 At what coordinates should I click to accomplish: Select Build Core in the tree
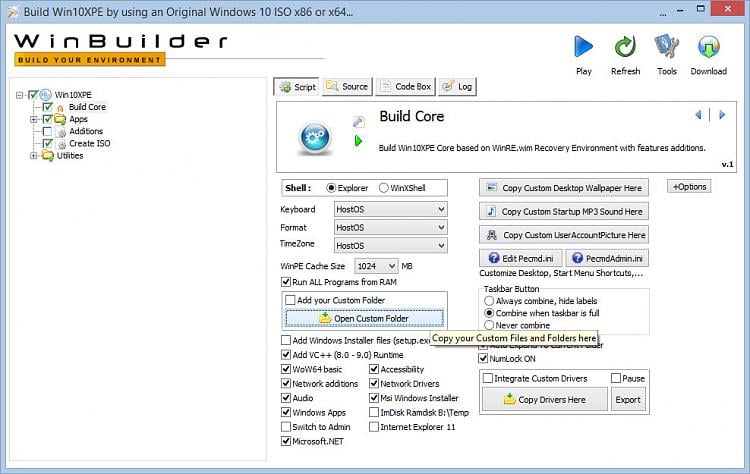tap(88, 107)
